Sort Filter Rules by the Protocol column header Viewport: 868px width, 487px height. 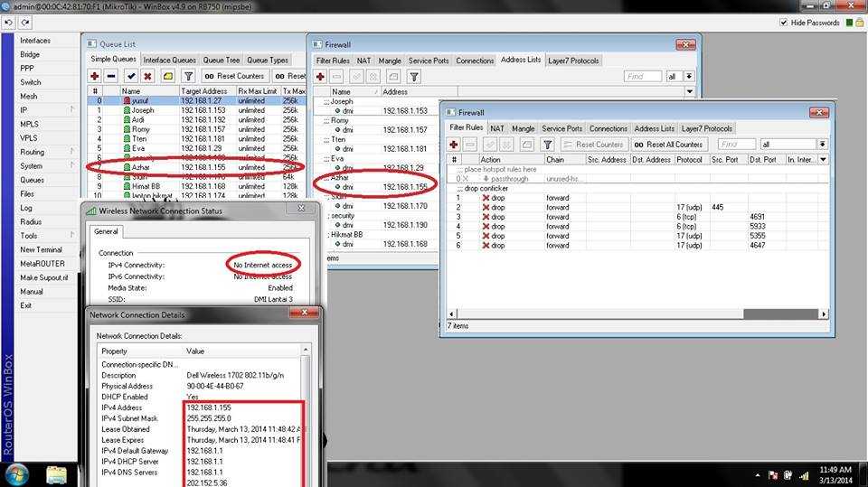pos(692,159)
